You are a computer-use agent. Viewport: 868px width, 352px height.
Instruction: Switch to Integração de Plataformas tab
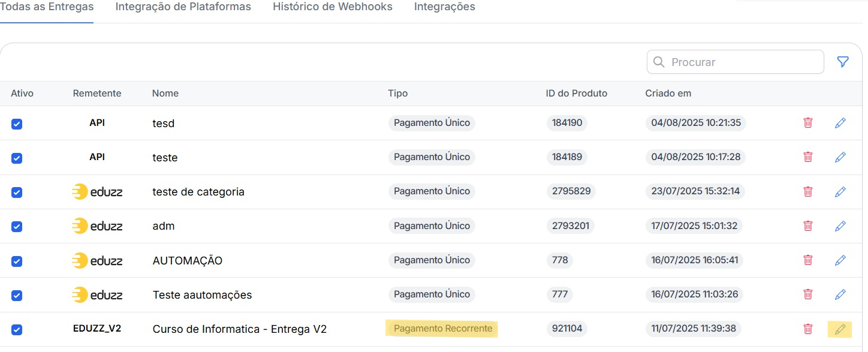point(183,7)
